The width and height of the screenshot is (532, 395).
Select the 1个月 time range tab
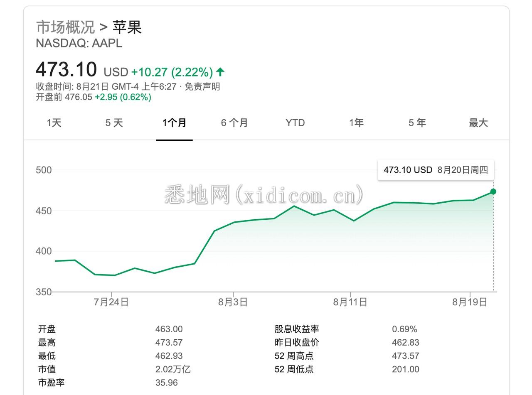pos(174,123)
